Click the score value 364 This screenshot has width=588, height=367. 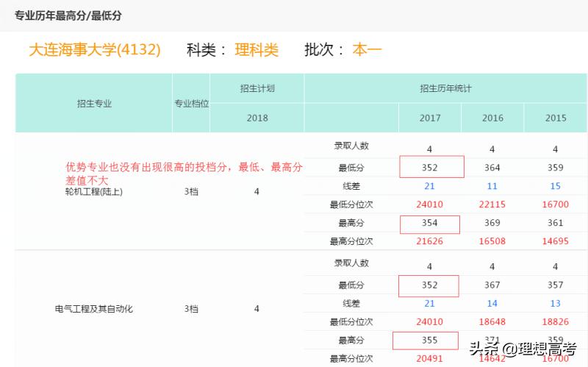(492, 168)
